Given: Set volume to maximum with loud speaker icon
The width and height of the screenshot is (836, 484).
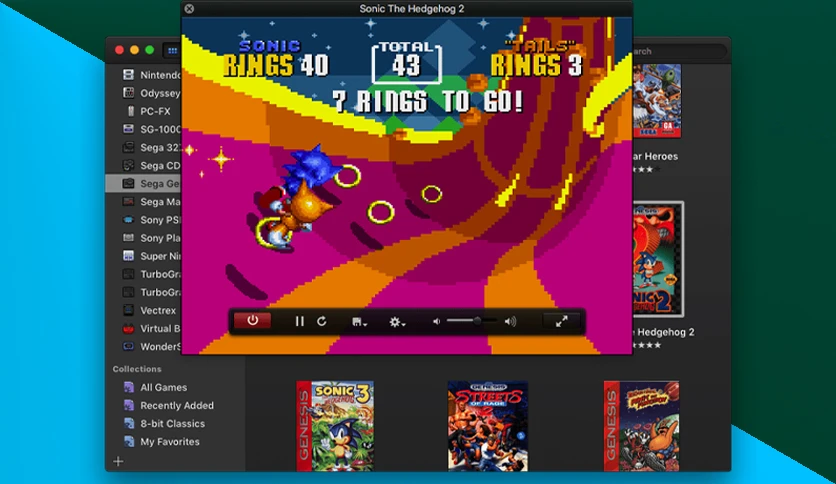Looking at the screenshot, I should (x=510, y=321).
